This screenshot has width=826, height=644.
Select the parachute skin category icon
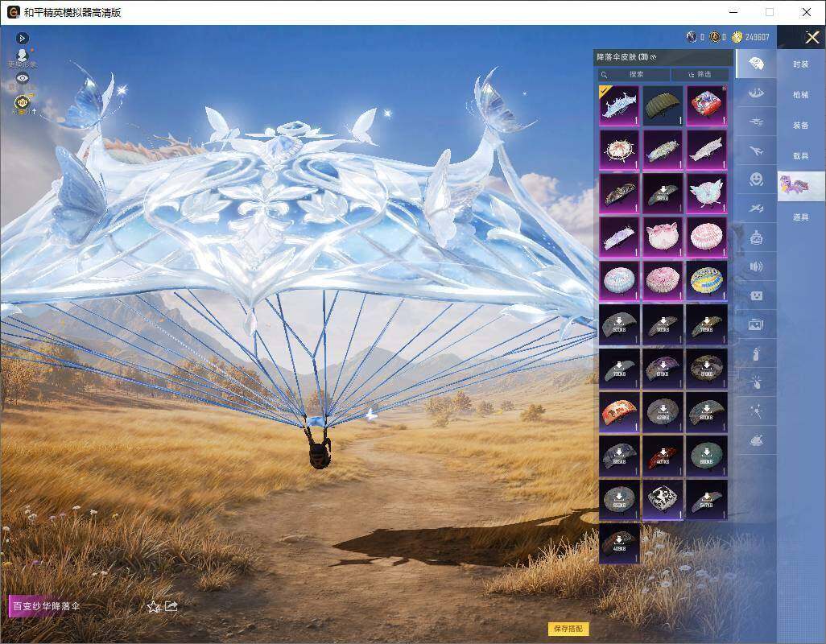pos(756,64)
